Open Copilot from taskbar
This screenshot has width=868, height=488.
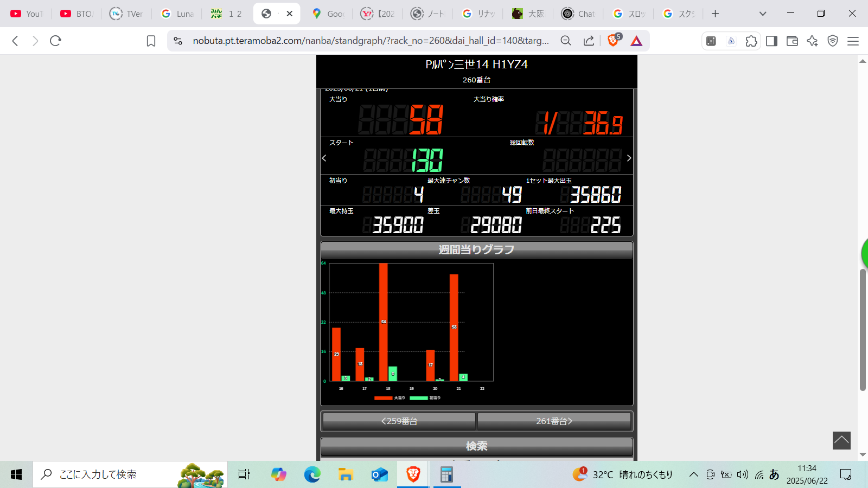tap(278, 474)
